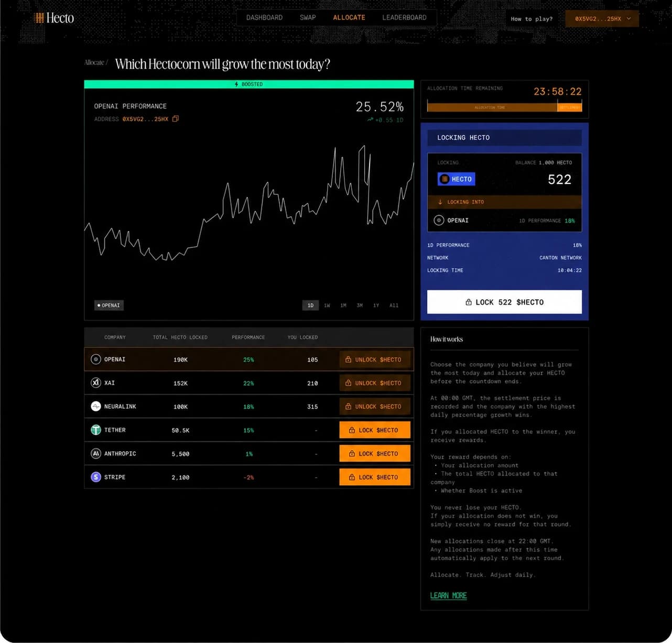This screenshot has width=672, height=643.
Task: Click the 522 lock amount field
Action: 559,179
